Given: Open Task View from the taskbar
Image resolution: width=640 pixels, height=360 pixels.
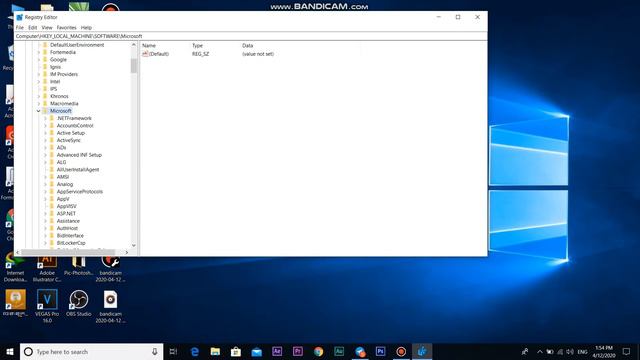Looking at the screenshot, I should [x=173, y=351].
